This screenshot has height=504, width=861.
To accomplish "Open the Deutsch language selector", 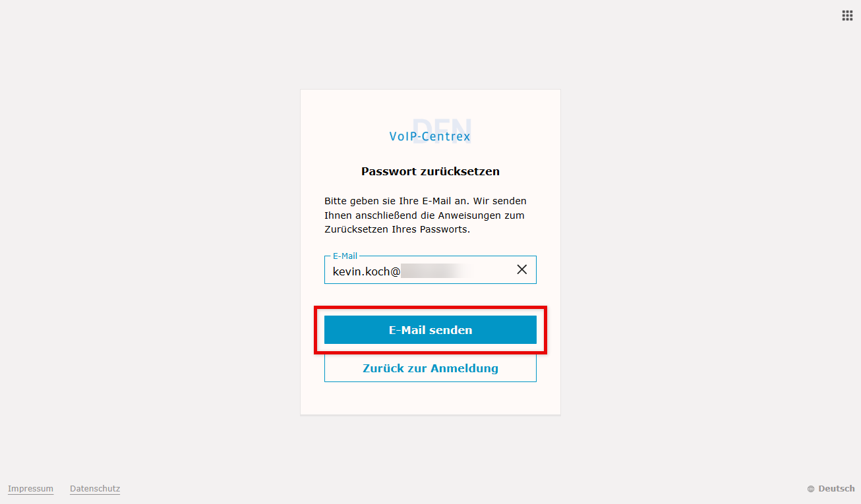I will click(836, 489).
